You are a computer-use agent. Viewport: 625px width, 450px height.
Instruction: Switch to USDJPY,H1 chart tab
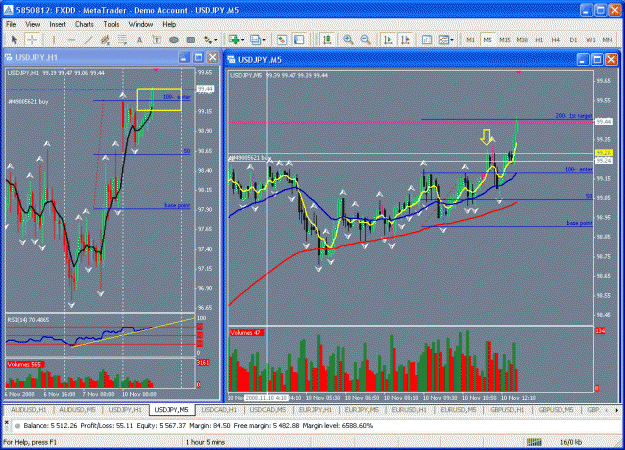(125, 410)
